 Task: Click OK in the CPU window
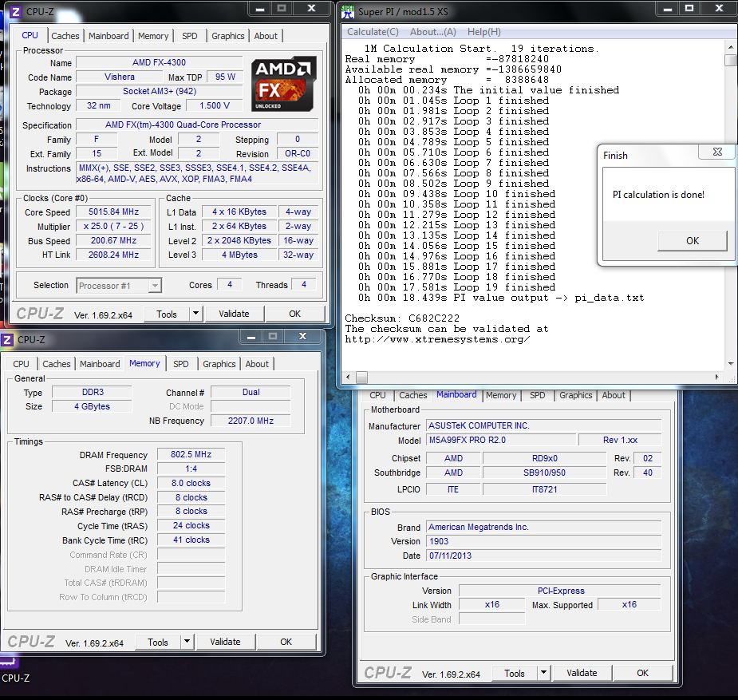point(294,314)
